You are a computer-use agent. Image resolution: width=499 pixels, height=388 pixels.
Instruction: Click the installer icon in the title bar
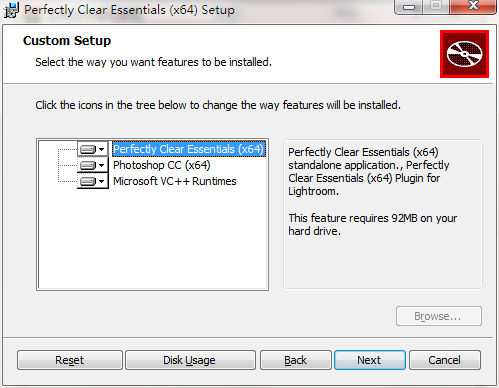click(x=11, y=10)
